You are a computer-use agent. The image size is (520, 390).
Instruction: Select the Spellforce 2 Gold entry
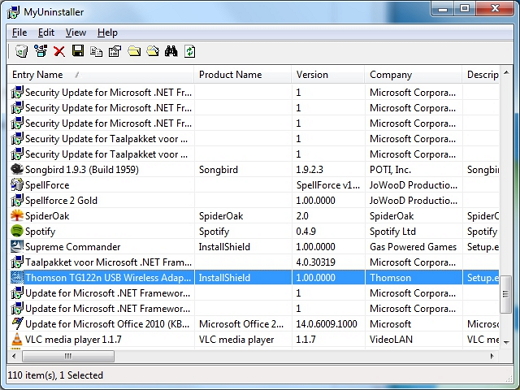click(x=61, y=201)
